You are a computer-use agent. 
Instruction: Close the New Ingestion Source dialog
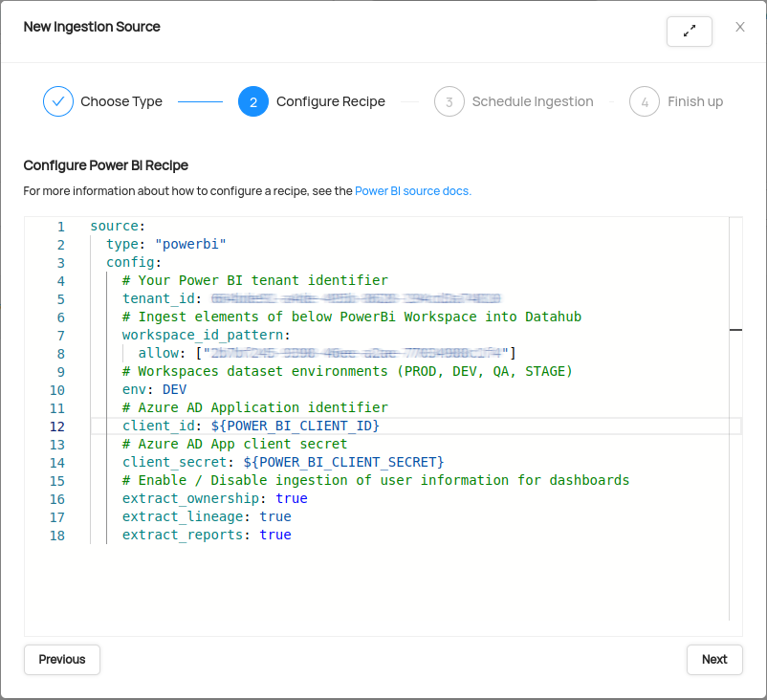(739, 28)
